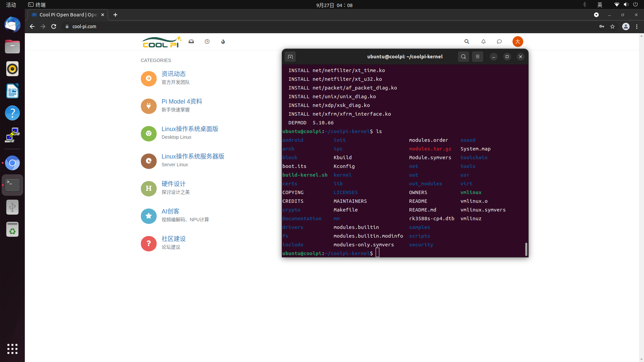Open a new tab in the terminal window

(x=290, y=57)
